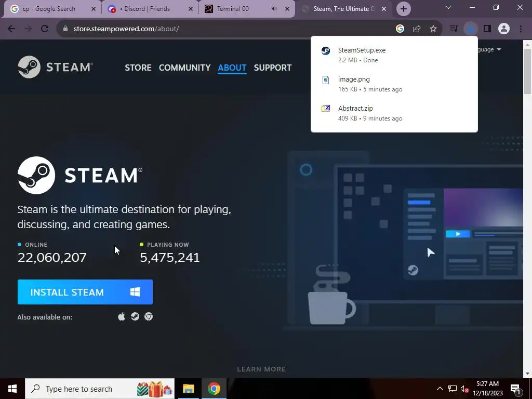The image size is (532, 399).
Task: Open the tab search dropdown chevron
Action: click(x=448, y=7)
